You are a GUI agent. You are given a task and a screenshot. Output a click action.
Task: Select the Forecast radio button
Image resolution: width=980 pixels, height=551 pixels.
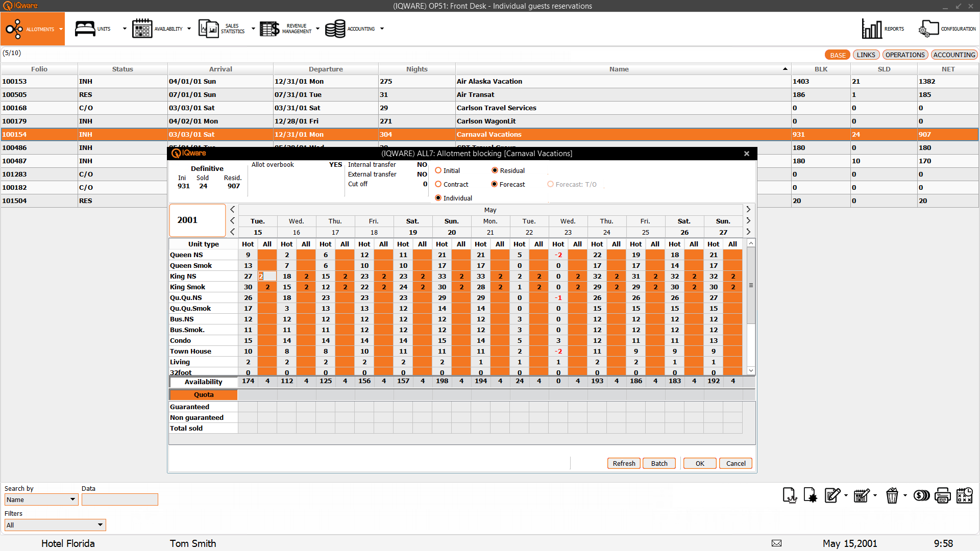coord(494,184)
